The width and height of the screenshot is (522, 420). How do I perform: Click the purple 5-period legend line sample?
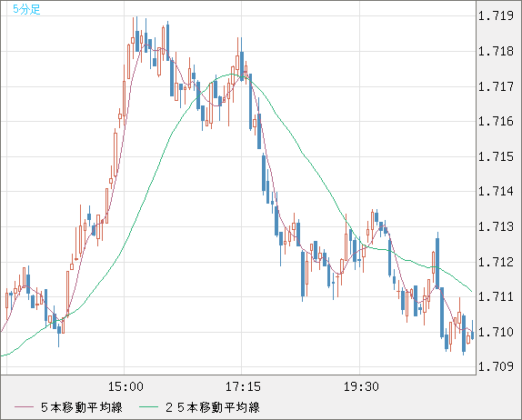24,407
